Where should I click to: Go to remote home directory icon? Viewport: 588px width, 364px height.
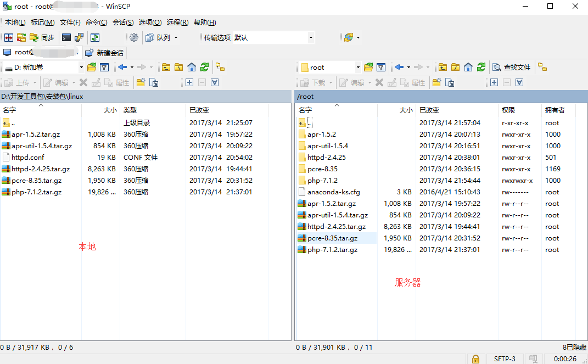(468, 68)
